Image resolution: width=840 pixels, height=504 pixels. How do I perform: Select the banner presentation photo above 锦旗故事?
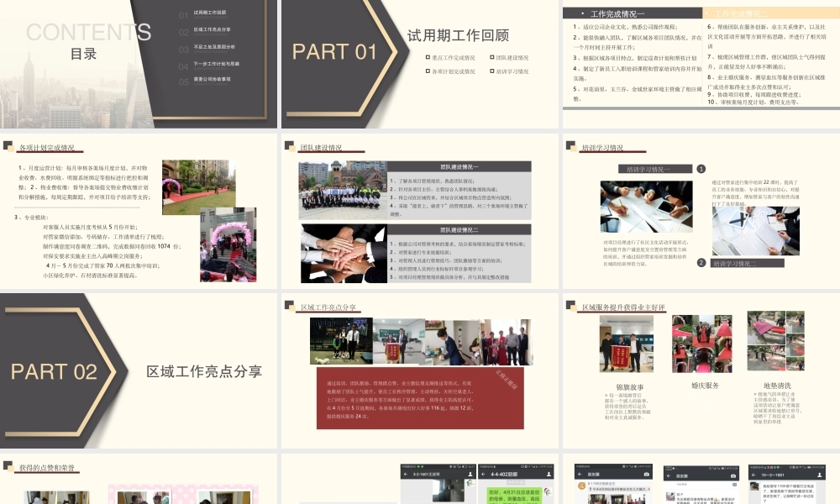tap(627, 344)
